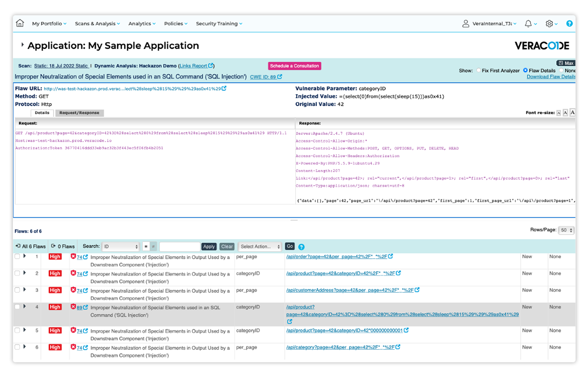Viewport: 588px width, 377px height.
Task: Open the Download Flaw Details link
Action: click(x=551, y=76)
